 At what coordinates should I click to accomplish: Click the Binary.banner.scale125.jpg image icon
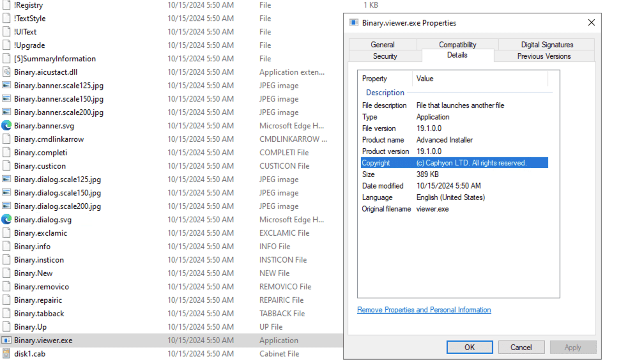(6, 86)
